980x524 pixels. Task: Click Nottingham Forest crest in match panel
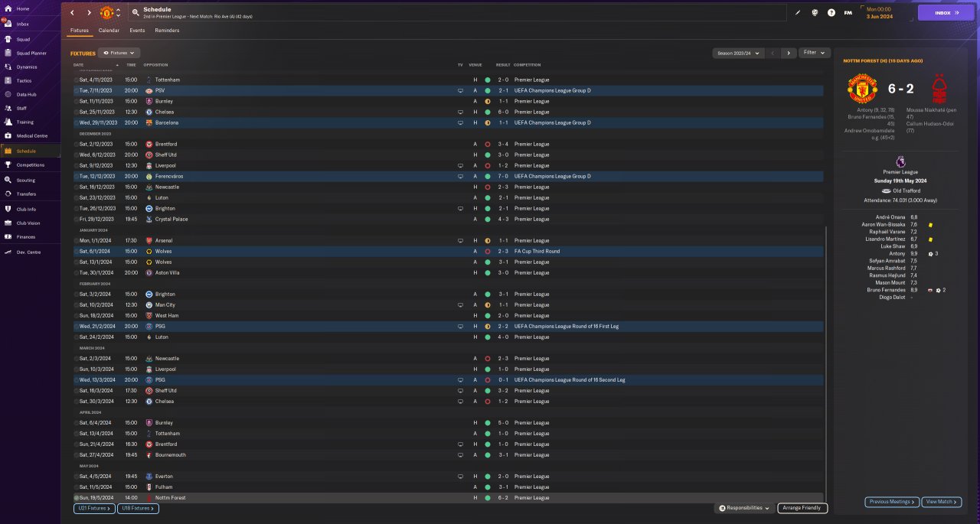tap(939, 90)
